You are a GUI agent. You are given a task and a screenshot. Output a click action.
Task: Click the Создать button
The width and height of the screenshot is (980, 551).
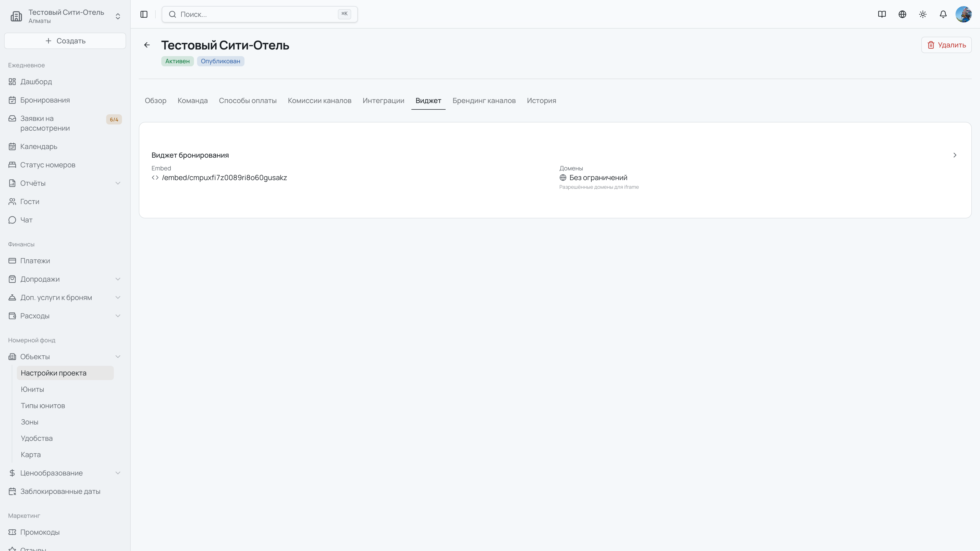(65, 41)
